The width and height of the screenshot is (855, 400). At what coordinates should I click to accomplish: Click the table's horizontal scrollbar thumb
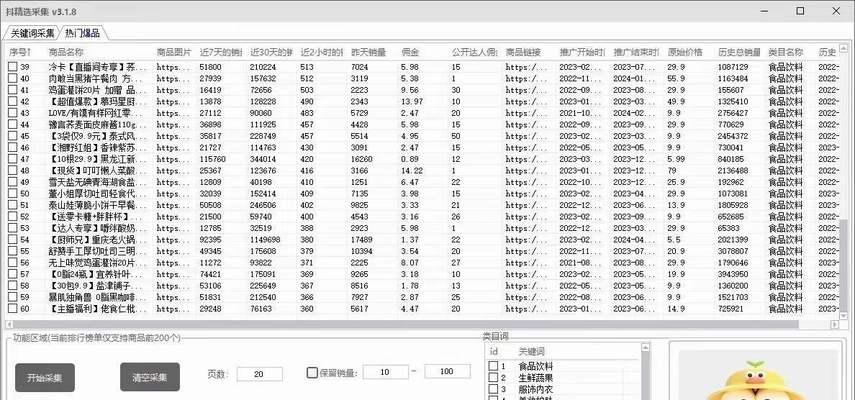click(x=404, y=324)
